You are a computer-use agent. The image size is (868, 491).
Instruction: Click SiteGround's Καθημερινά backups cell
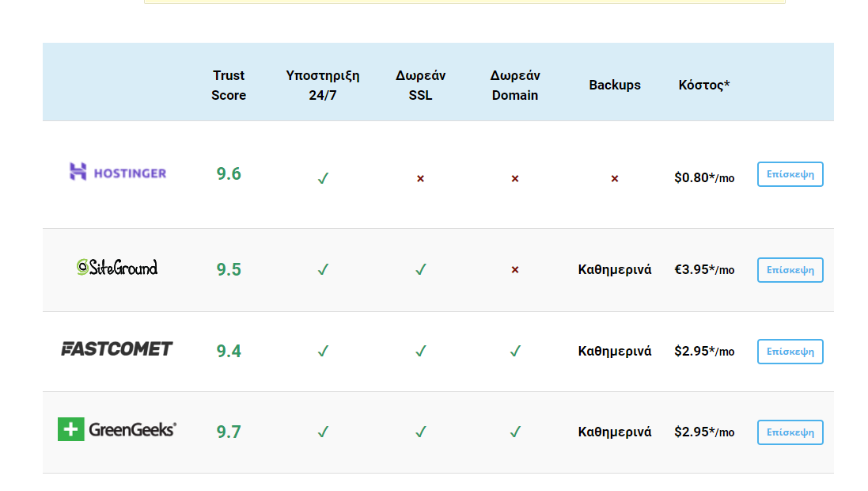pos(615,270)
